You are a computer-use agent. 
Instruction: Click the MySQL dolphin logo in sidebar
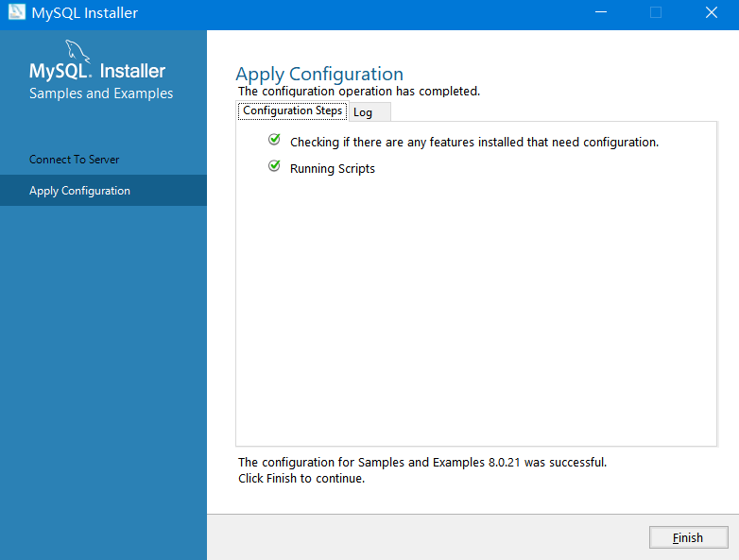click(x=77, y=52)
